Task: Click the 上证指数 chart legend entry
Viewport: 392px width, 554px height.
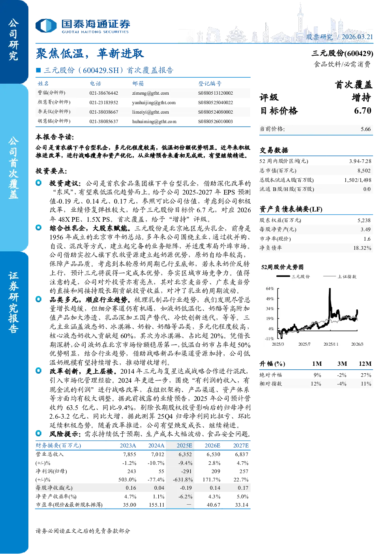Action: coord(339,277)
